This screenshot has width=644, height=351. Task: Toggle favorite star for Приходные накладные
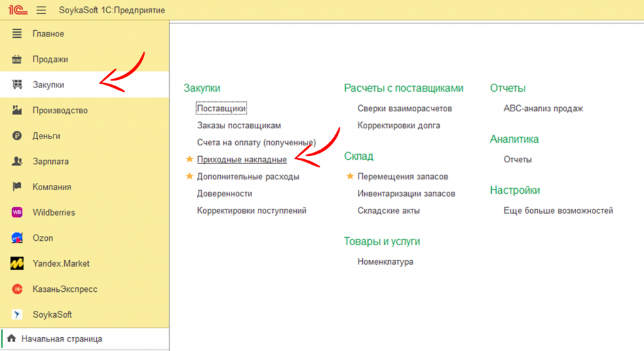point(189,160)
